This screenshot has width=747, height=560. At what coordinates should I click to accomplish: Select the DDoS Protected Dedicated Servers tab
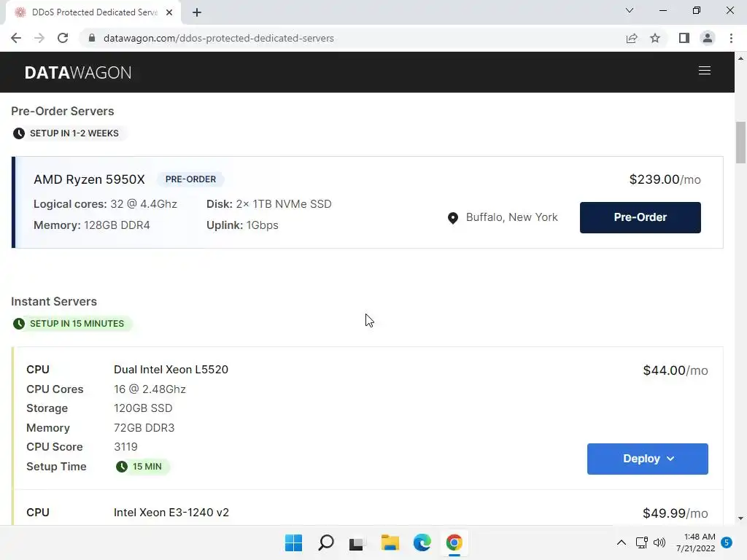93,12
